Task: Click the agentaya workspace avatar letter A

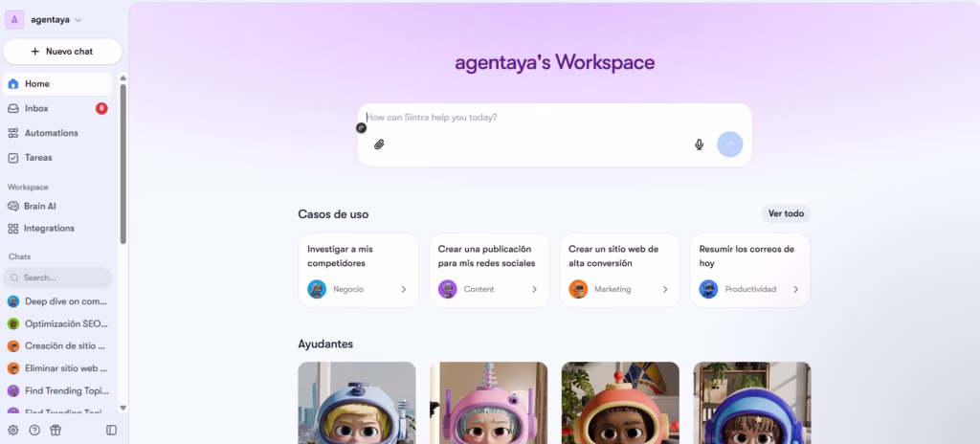Action: [x=14, y=19]
